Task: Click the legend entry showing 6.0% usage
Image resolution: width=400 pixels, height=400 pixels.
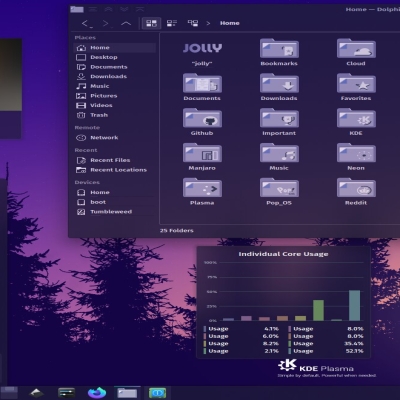Action: point(241,336)
